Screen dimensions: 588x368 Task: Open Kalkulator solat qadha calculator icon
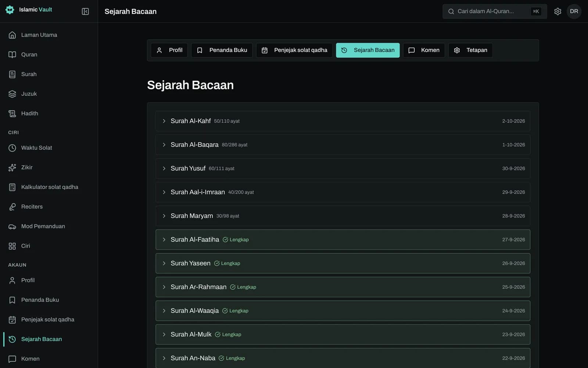[x=12, y=187]
